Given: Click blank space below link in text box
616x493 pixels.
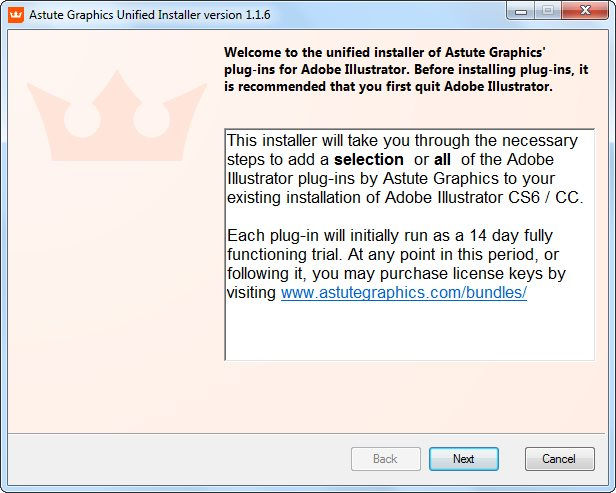Looking at the screenshot, I should [x=409, y=330].
